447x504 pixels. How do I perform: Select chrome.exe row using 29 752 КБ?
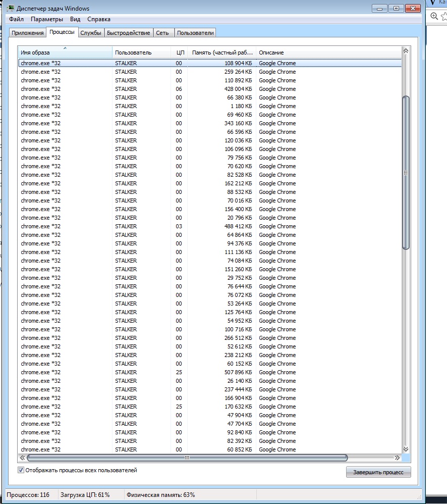click(210, 278)
